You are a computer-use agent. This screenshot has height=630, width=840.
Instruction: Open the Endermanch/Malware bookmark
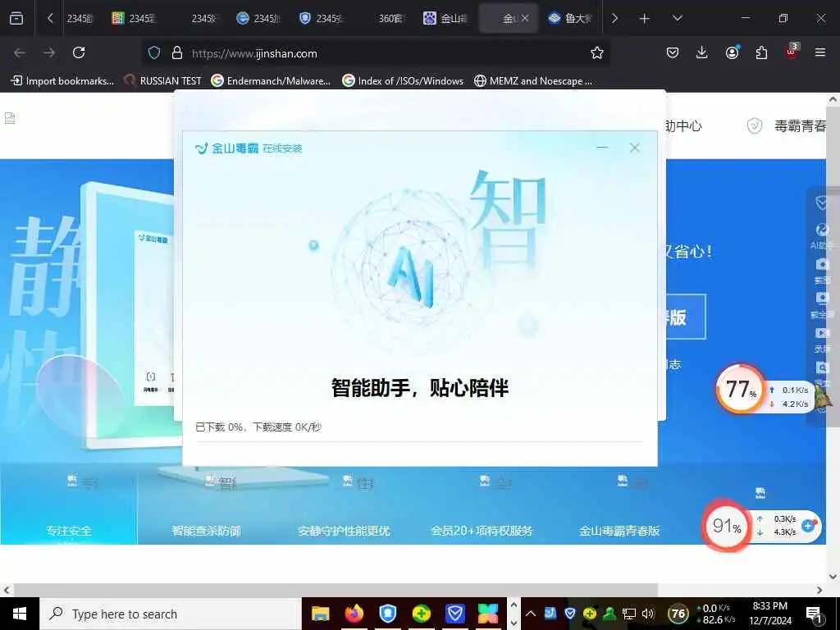(x=271, y=81)
